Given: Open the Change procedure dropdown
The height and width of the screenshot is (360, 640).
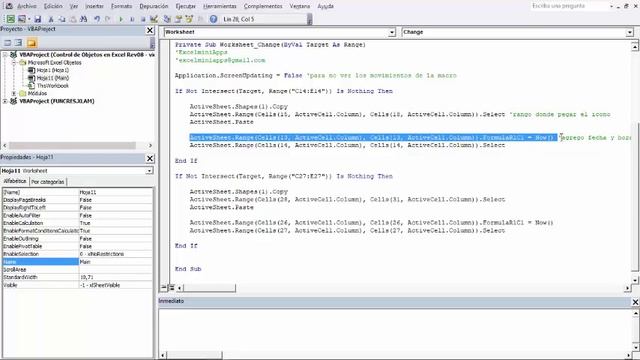Looking at the screenshot, I should coord(630,32).
